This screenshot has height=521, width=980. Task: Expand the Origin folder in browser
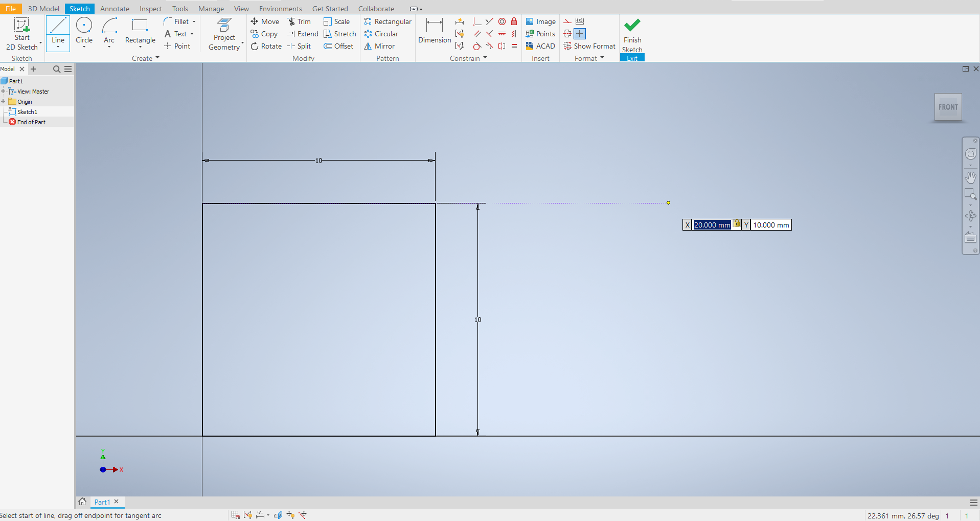[4, 101]
